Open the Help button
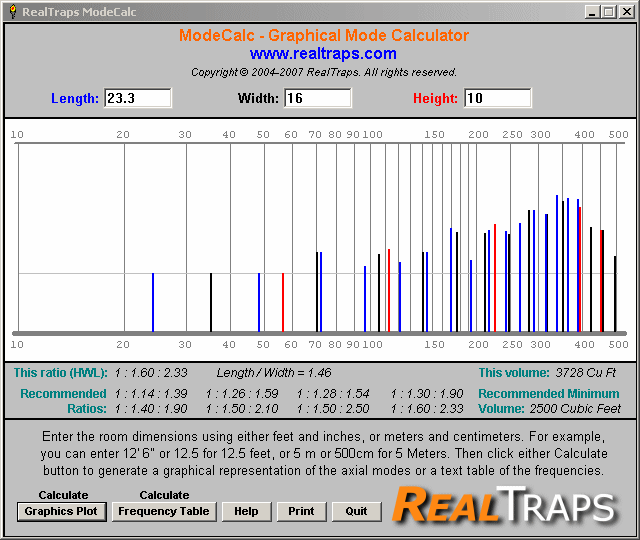The image size is (640, 540). 246,511
